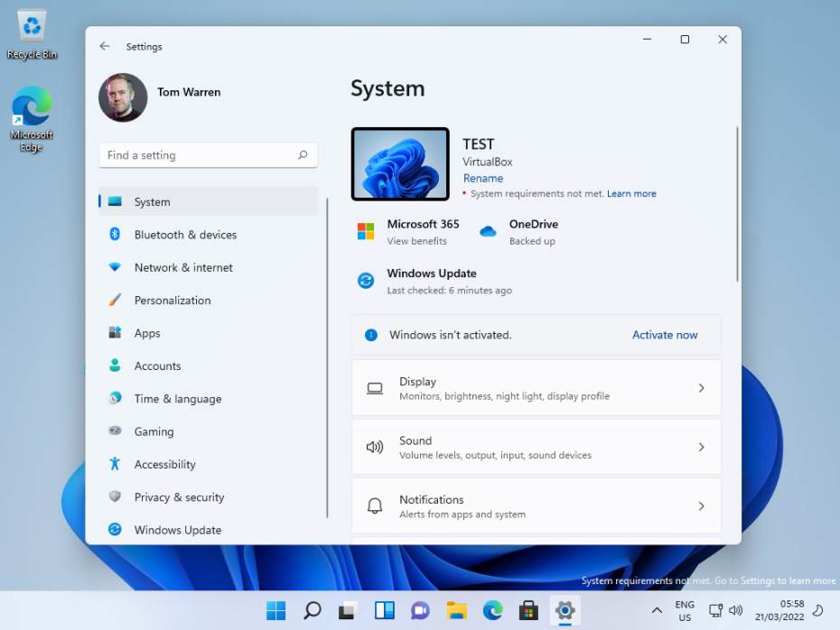Image resolution: width=840 pixels, height=630 pixels.
Task: Click the OneDrive cloud icon
Action: (488, 233)
